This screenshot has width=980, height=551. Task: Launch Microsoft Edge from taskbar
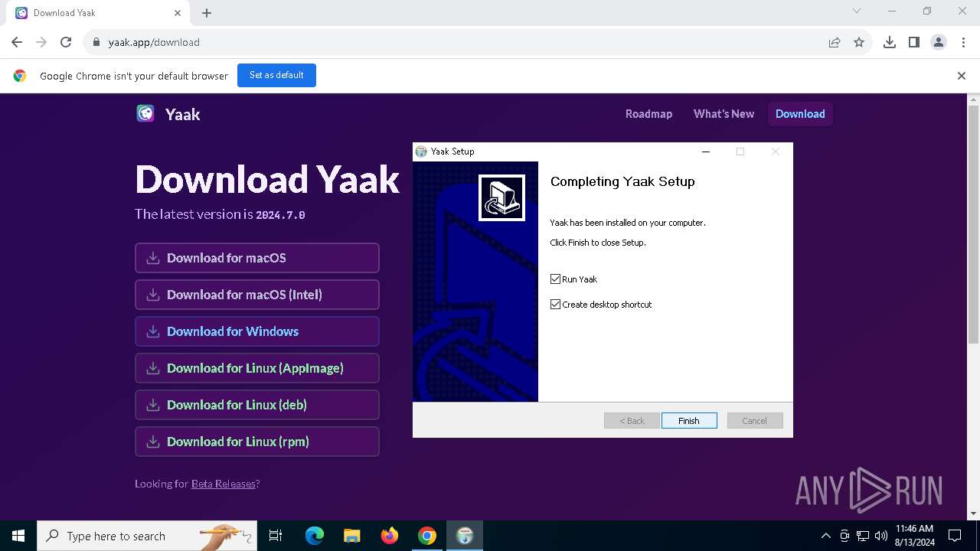(315, 536)
